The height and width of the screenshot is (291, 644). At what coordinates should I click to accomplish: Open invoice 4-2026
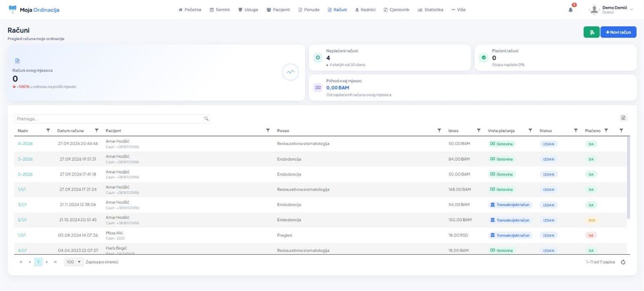click(25, 144)
